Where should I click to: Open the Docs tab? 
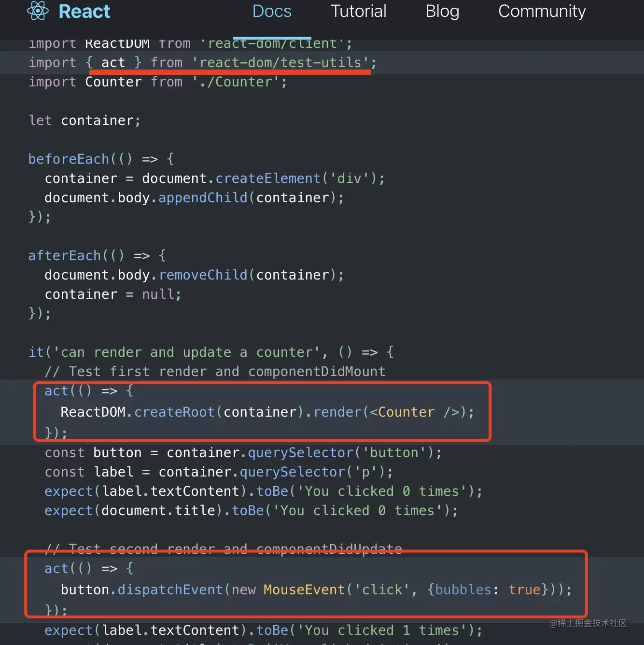coord(272,11)
